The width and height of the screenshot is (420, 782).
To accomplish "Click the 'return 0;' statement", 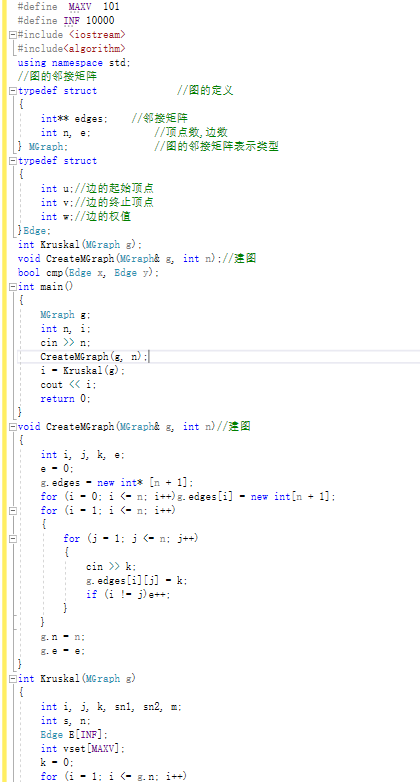I will coord(65,398).
